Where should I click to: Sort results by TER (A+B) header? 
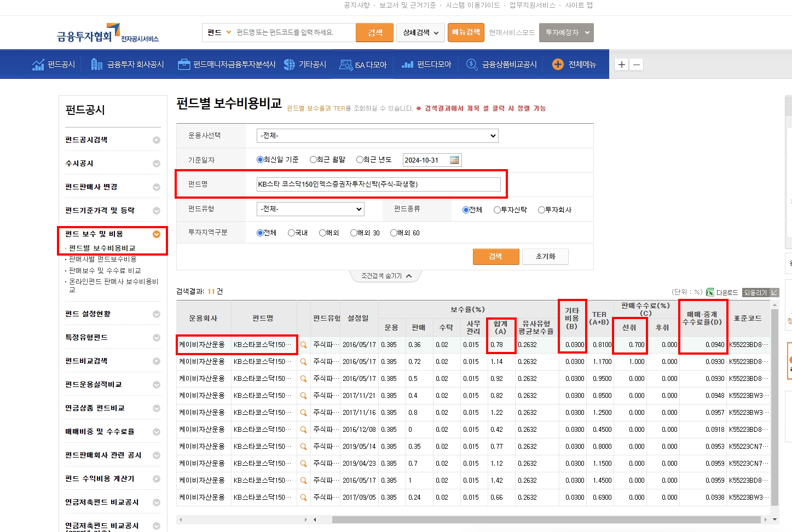tap(599, 319)
